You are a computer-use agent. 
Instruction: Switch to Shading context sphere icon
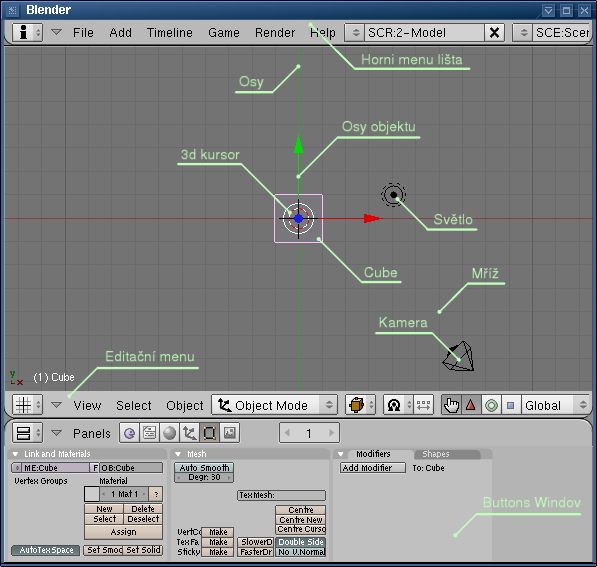(x=170, y=433)
